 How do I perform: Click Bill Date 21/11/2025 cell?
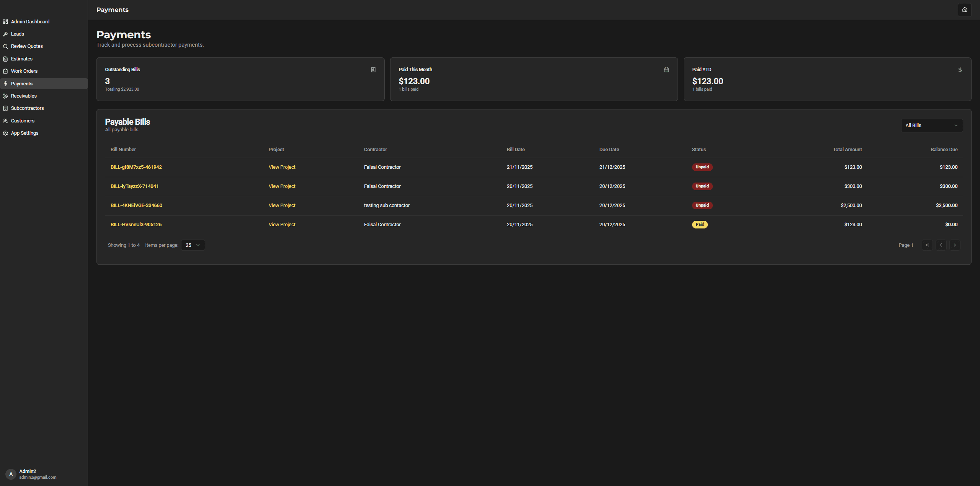coord(519,167)
